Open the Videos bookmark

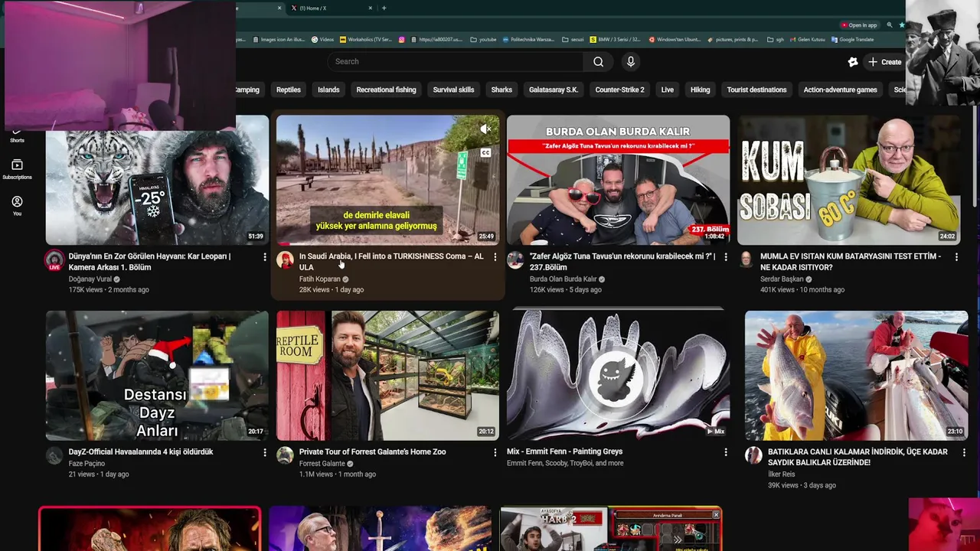[322, 39]
